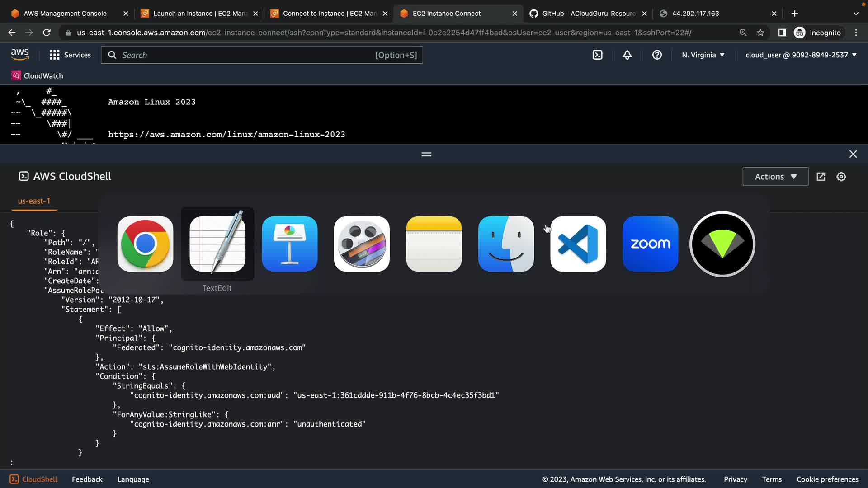Select the us-east-1 CloudShell tab
This screenshot has width=868, height=488.
coord(34,201)
